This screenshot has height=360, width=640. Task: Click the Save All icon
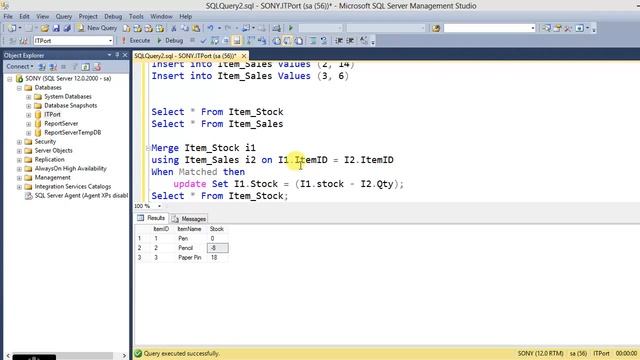tap(67, 28)
